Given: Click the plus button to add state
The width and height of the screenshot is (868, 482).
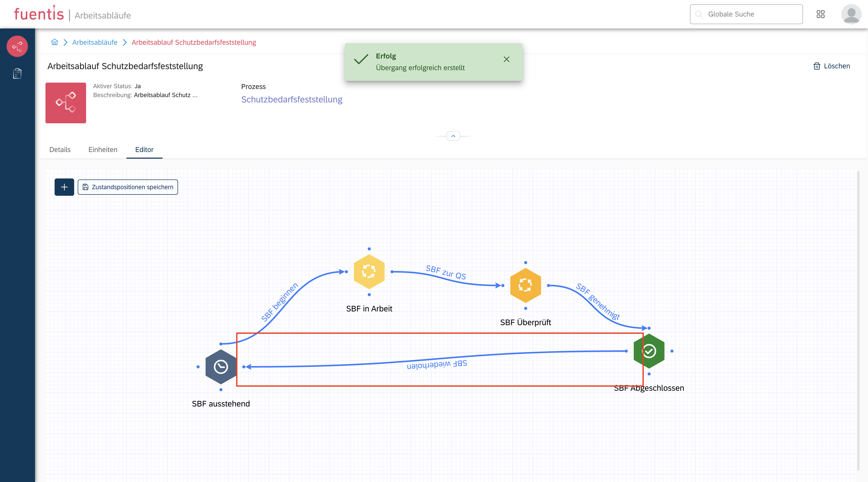Looking at the screenshot, I should 64,187.
